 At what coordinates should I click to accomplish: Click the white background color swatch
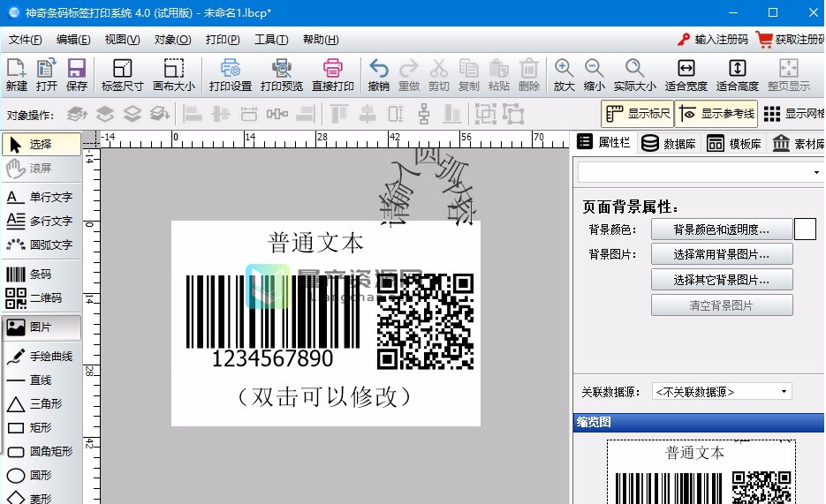click(805, 229)
